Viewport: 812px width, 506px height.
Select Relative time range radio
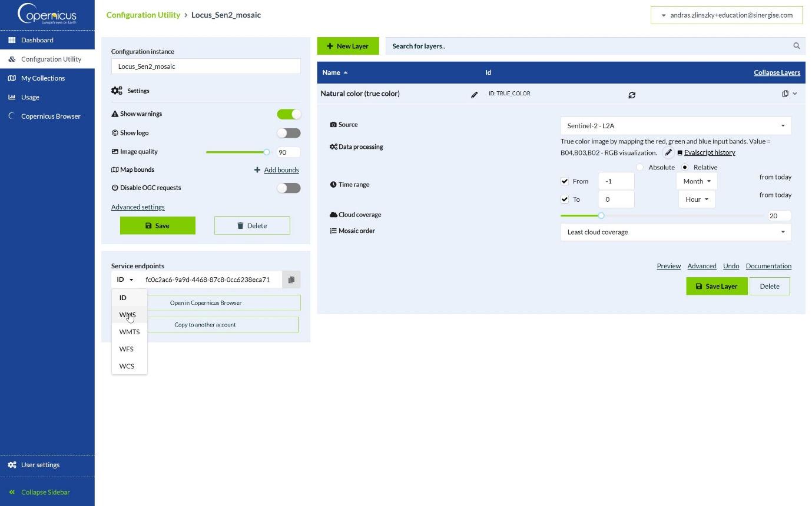(685, 168)
